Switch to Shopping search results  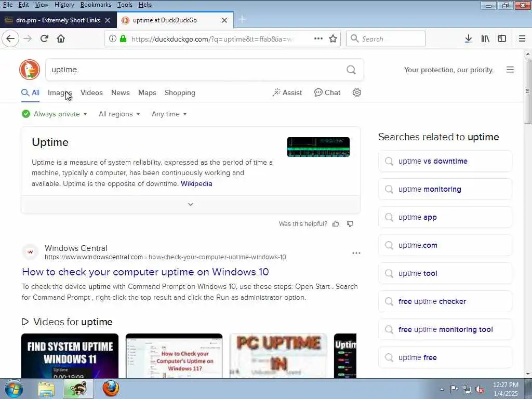click(180, 92)
